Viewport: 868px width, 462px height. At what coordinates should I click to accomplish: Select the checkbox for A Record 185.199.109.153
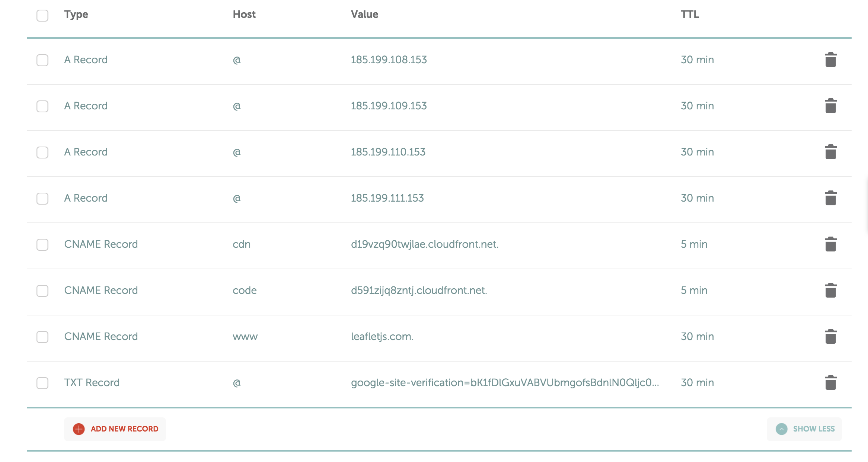[x=42, y=106]
